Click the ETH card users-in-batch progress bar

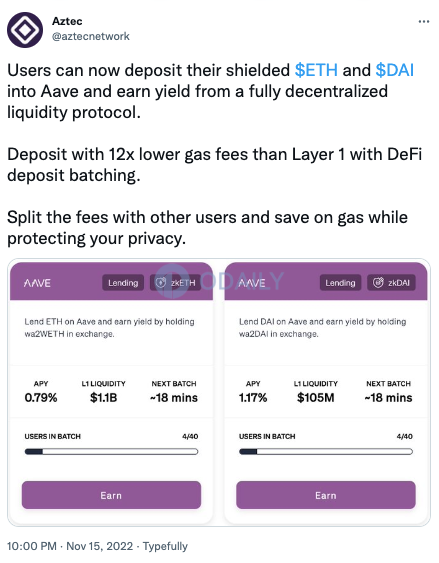[x=111, y=452]
